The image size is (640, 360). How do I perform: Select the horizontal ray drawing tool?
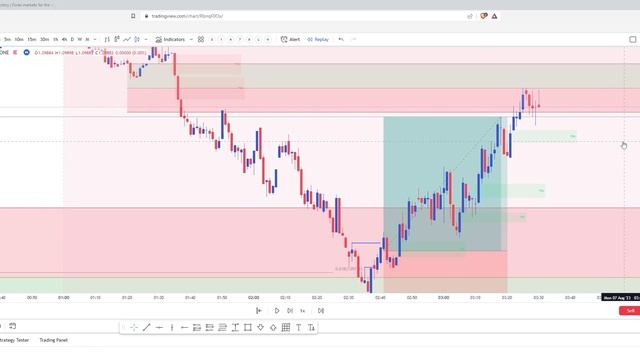click(x=184, y=327)
